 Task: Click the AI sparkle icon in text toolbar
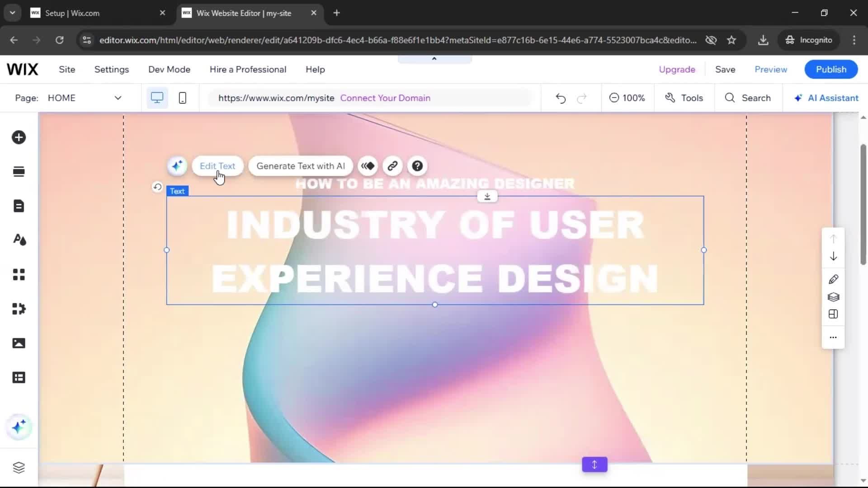tap(177, 166)
